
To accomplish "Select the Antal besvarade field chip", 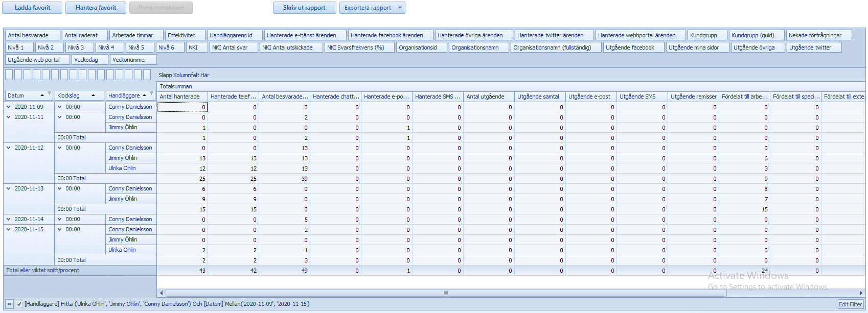I will 33,35.
